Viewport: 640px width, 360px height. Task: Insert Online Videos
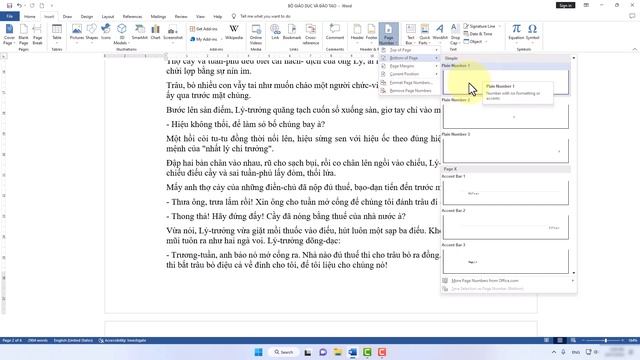tap(256, 34)
